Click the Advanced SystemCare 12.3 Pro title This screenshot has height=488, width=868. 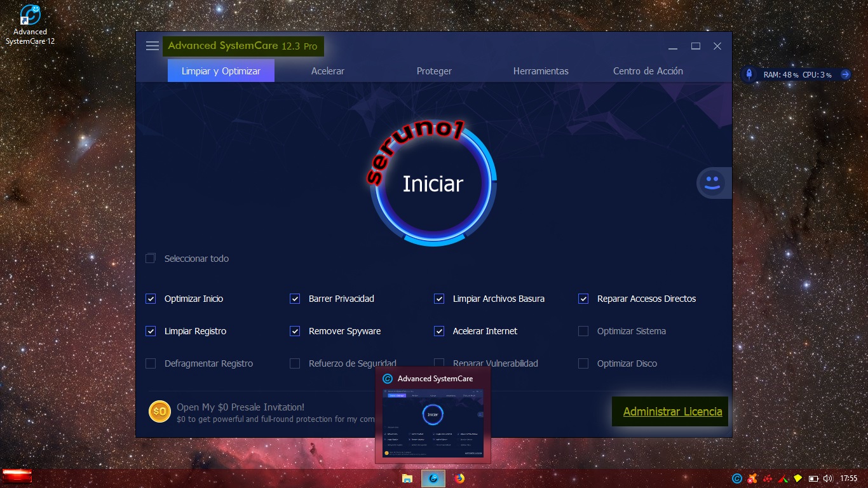pyautogui.click(x=243, y=46)
